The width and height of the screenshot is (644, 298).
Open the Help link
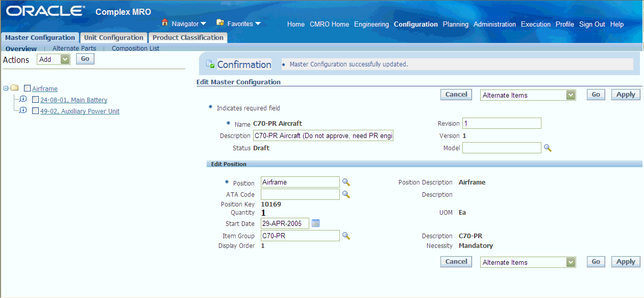click(x=617, y=24)
